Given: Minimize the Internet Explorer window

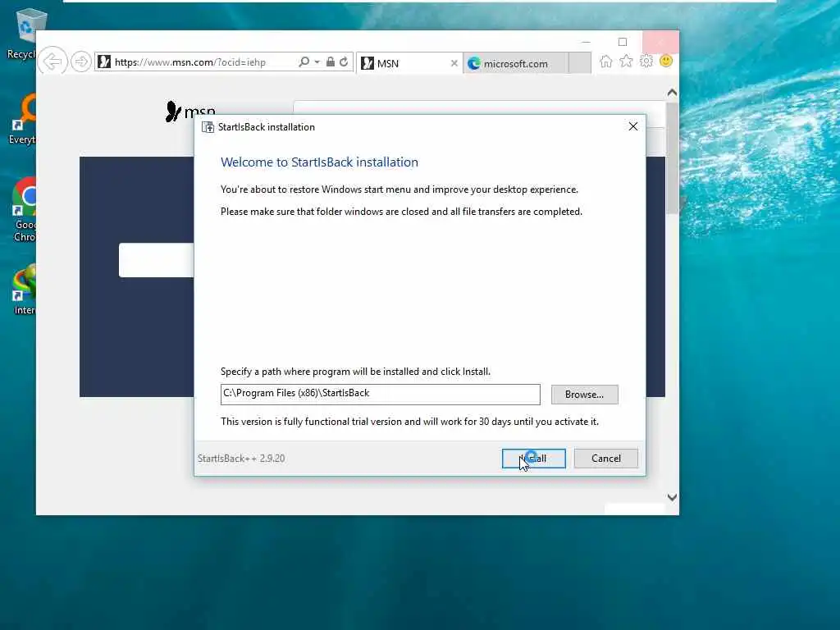Looking at the screenshot, I should point(586,42).
